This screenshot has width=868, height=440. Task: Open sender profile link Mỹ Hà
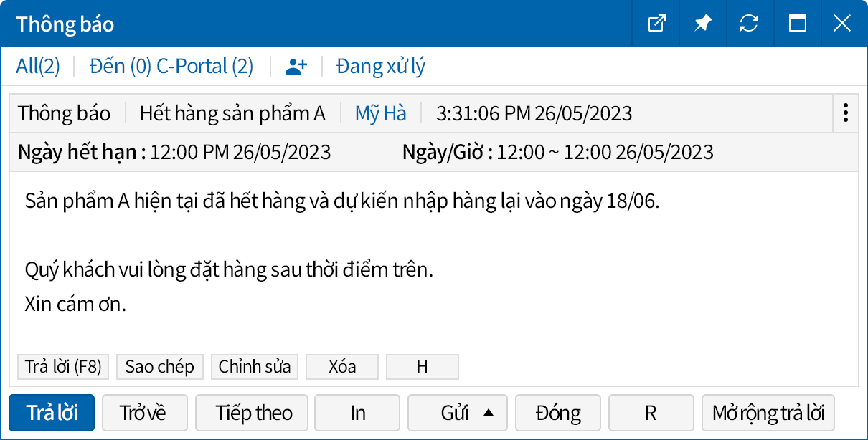click(379, 113)
